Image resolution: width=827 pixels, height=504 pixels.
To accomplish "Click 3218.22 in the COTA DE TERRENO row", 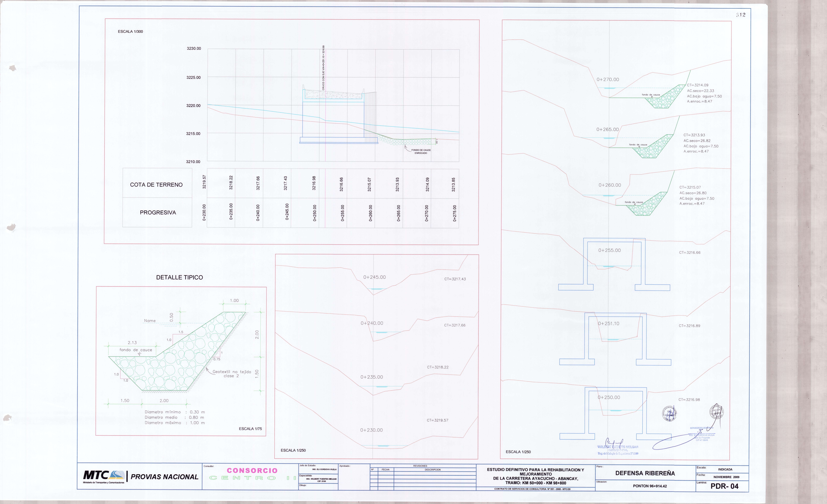I will pos(231,183).
